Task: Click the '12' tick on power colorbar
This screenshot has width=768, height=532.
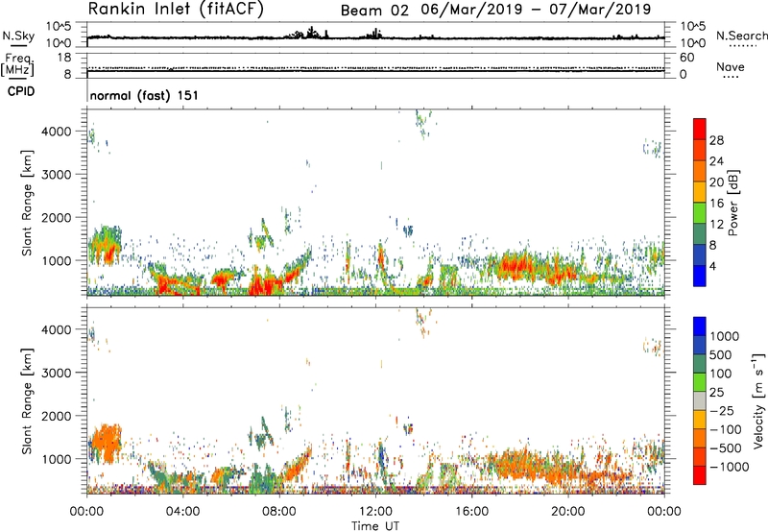Action: pos(716,225)
